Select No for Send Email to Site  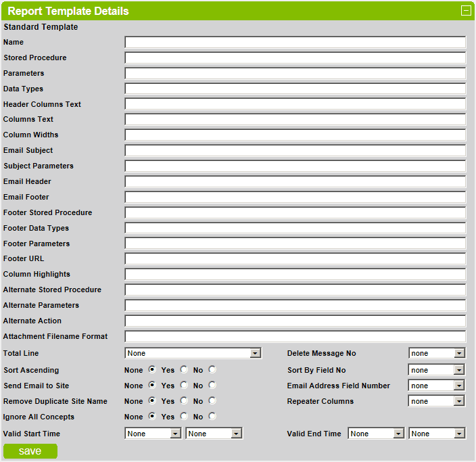[x=212, y=385]
